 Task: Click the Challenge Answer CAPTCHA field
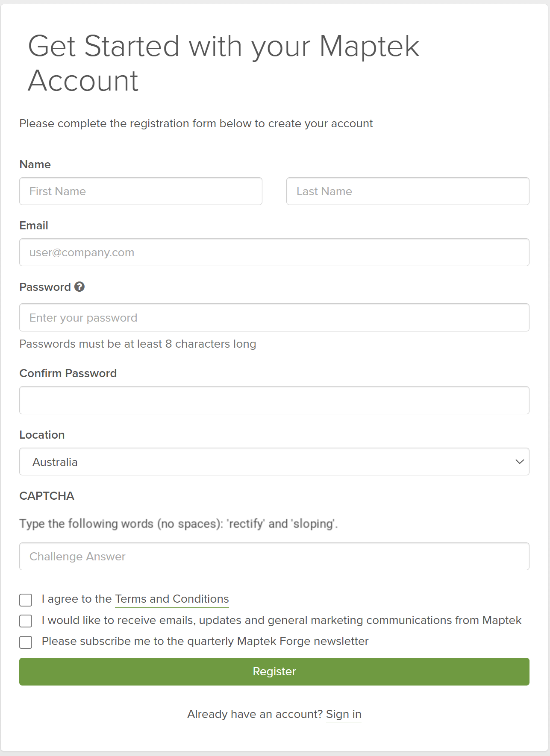pos(274,557)
